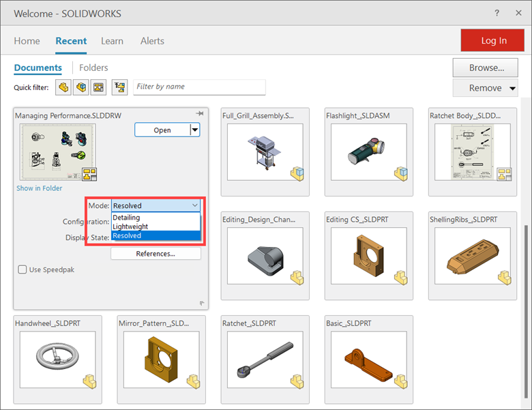Open the Full_Grill_Assembly grill thumbnail

tap(265, 152)
